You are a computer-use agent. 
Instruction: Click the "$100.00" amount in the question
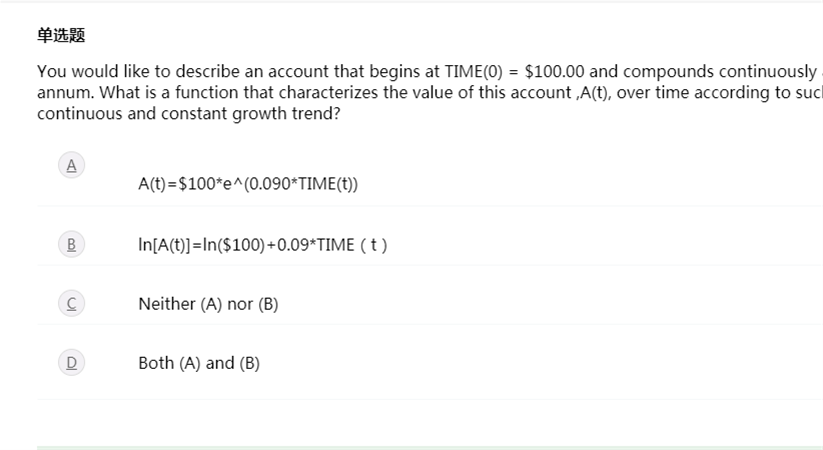pyautogui.click(x=554, y=71)
